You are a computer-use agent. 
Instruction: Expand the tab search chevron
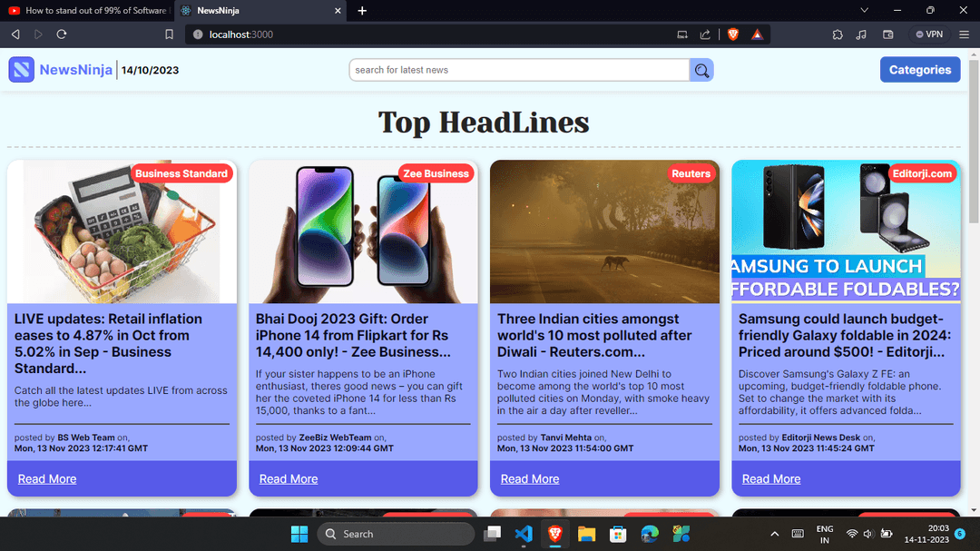pyautogui.click(x=865, y=10)
